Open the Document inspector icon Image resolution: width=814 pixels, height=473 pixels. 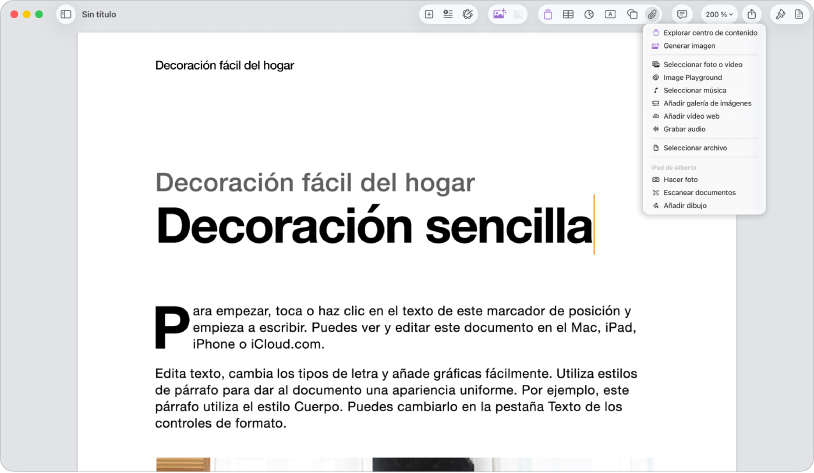point(799,14)
